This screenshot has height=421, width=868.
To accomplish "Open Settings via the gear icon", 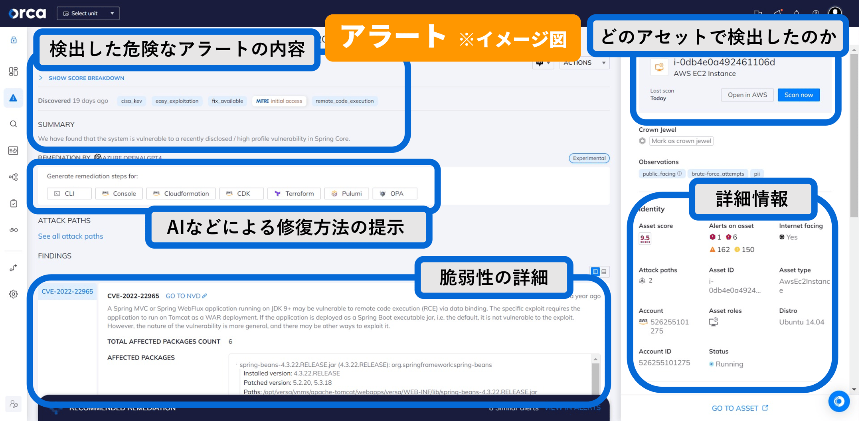I will tap(13, 294).
